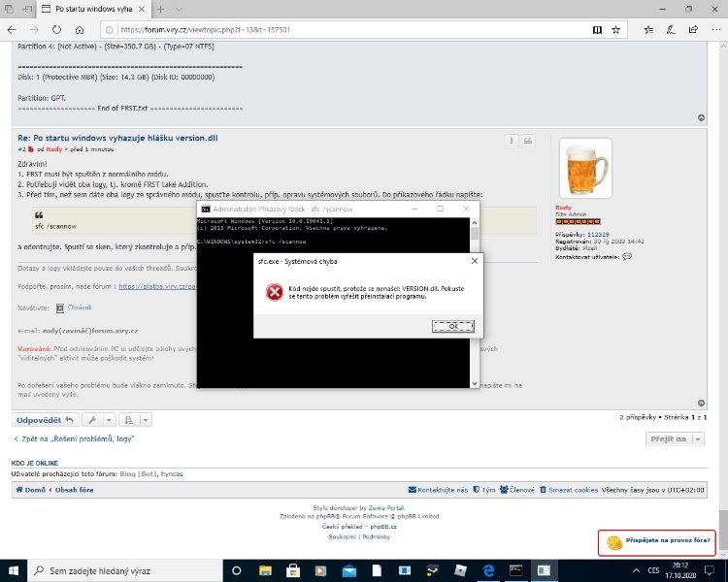The width and height of the screenshot is (728, 582).
Task: Open File Explorer from taskbar
Action: [265, 570]
